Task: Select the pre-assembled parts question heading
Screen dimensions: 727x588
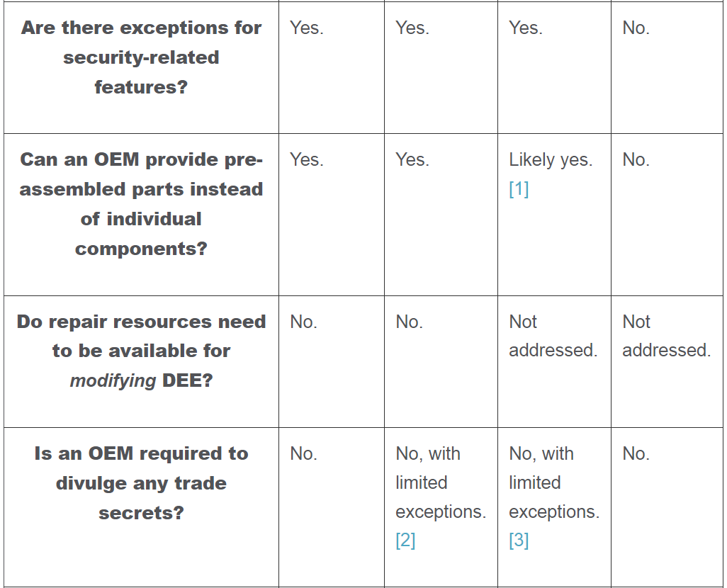Action: tap(141, 204)
